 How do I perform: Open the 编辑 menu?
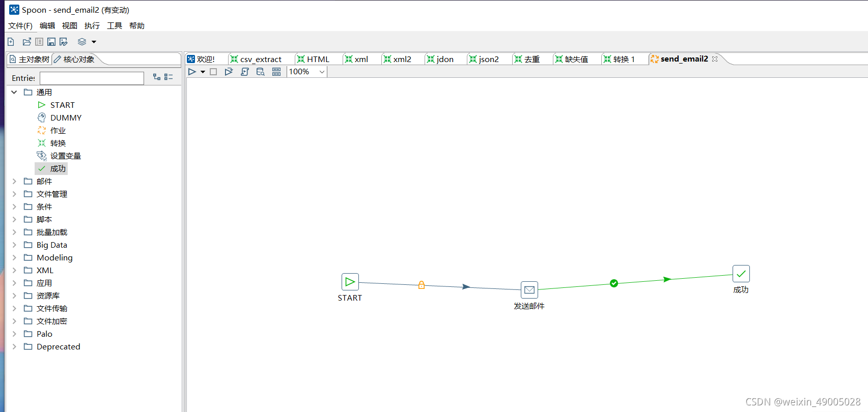click(x=47, y=25)
